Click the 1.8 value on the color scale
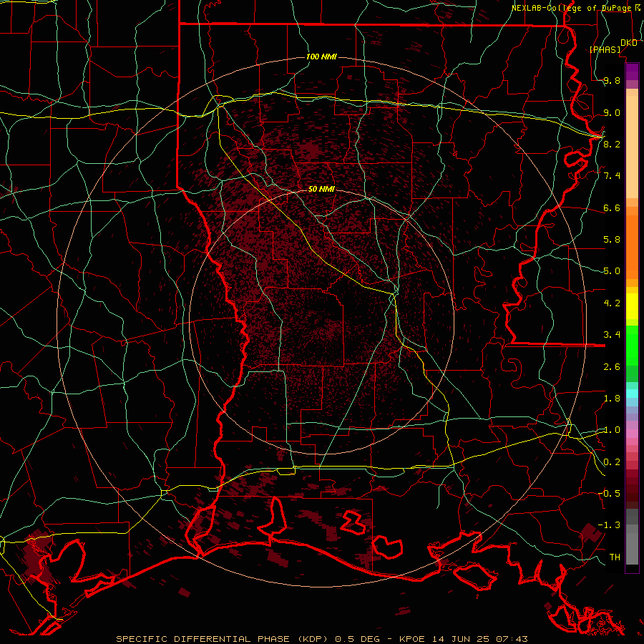Screen dimensions: 644x644 click(612, 398)
